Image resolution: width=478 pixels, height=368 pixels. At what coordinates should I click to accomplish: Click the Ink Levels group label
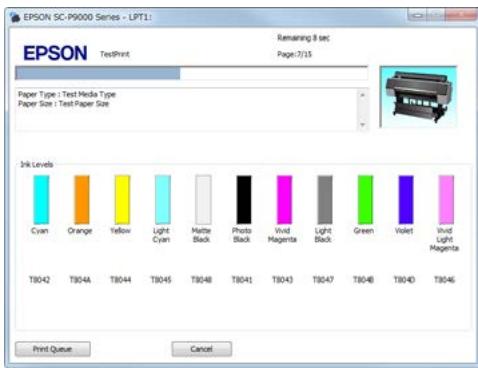point(37,164)
